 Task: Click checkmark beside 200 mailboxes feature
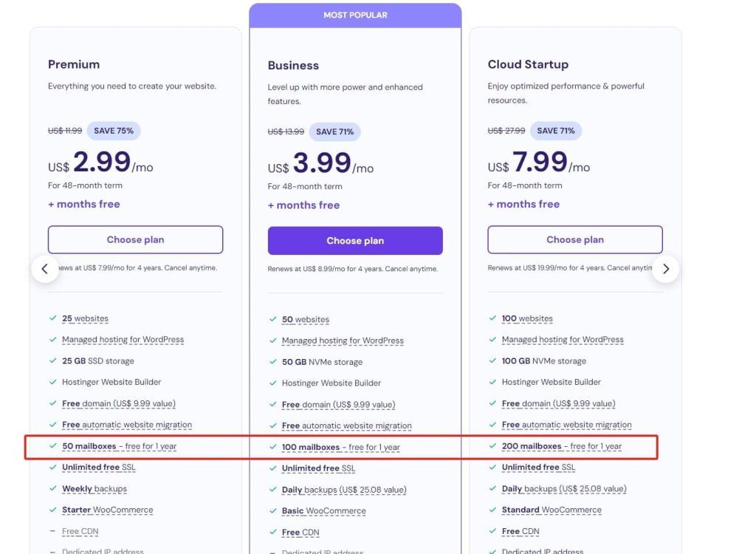point(492,446)
